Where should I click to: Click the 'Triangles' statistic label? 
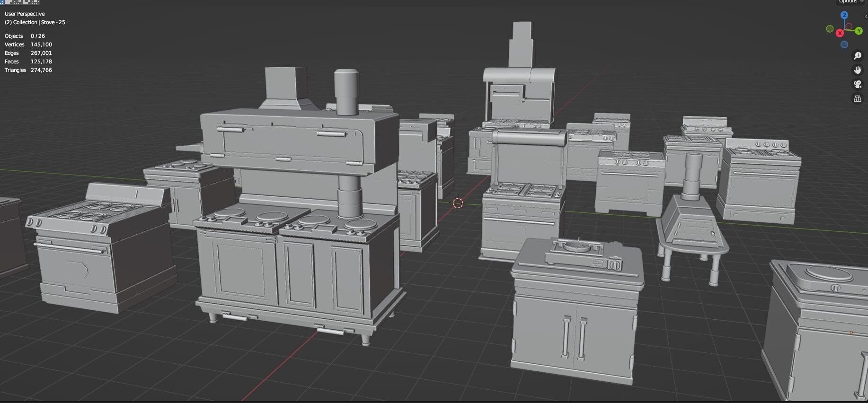point(15,70)
